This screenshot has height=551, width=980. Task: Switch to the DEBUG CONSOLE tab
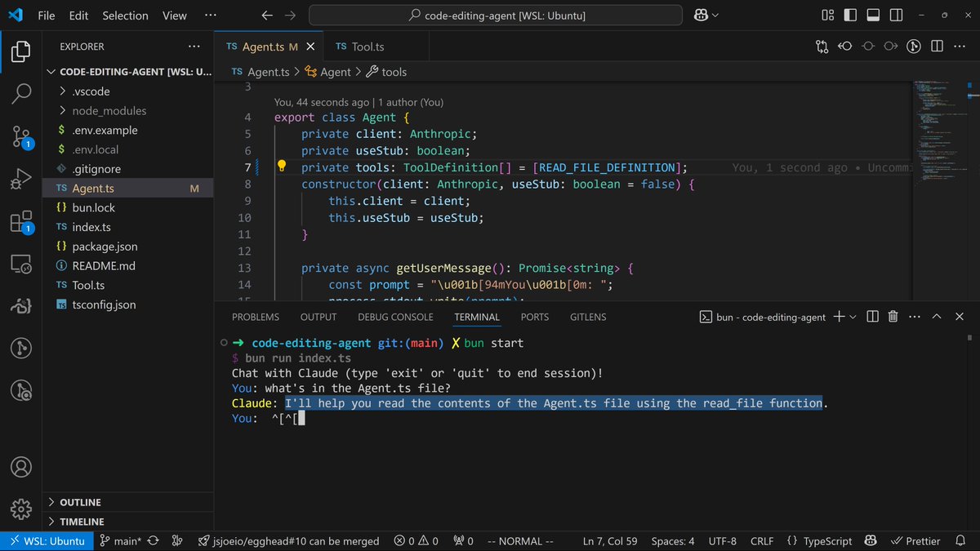click(395, 317)
